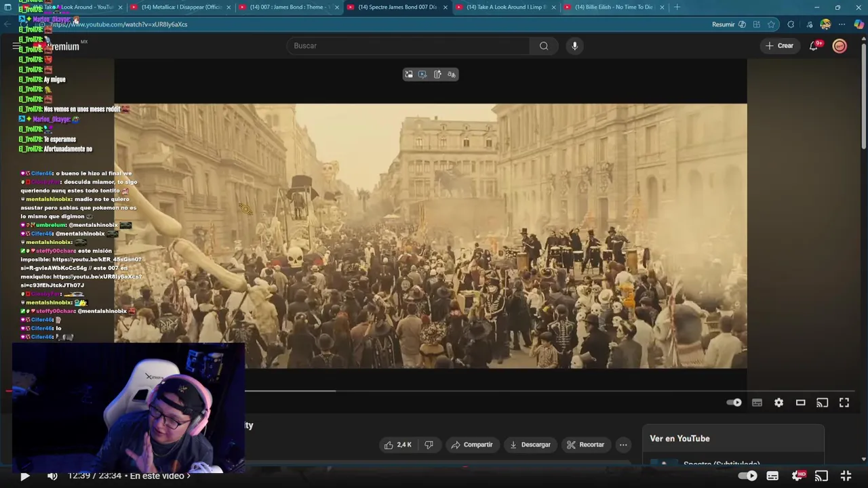Open the 'Take A Look Around | Limp B' tab
Screen dimensions: 868x488
(x=505, y=7)
